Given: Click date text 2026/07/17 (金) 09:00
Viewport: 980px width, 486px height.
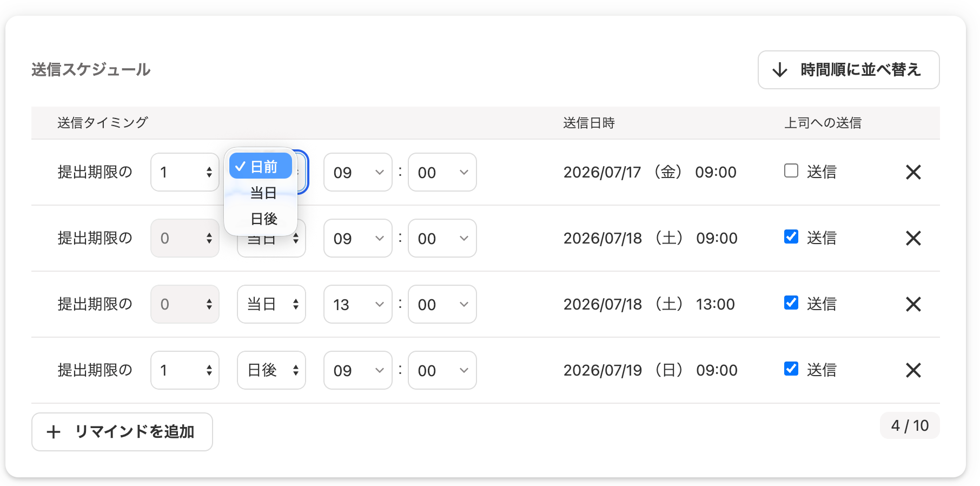Looking at the screenshot, I should (x=650, y=172).
